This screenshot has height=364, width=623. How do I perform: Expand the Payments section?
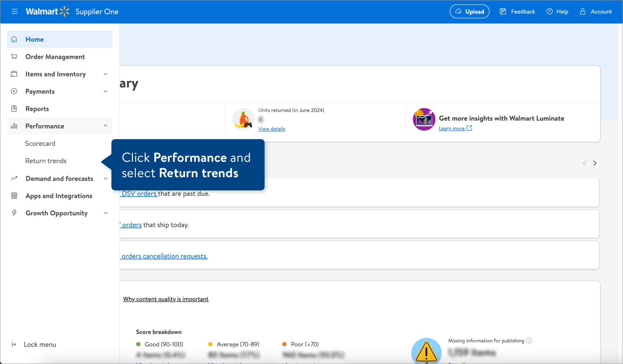[106, 91]
